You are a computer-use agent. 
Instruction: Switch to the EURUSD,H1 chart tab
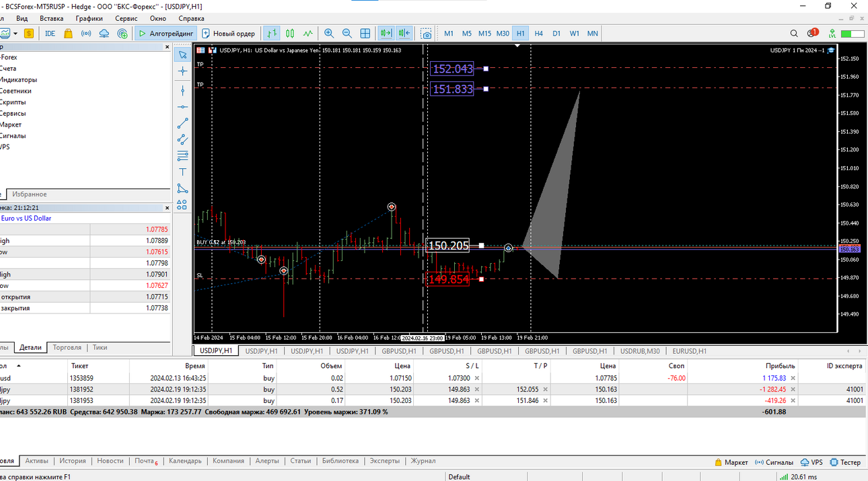point(690,350)
